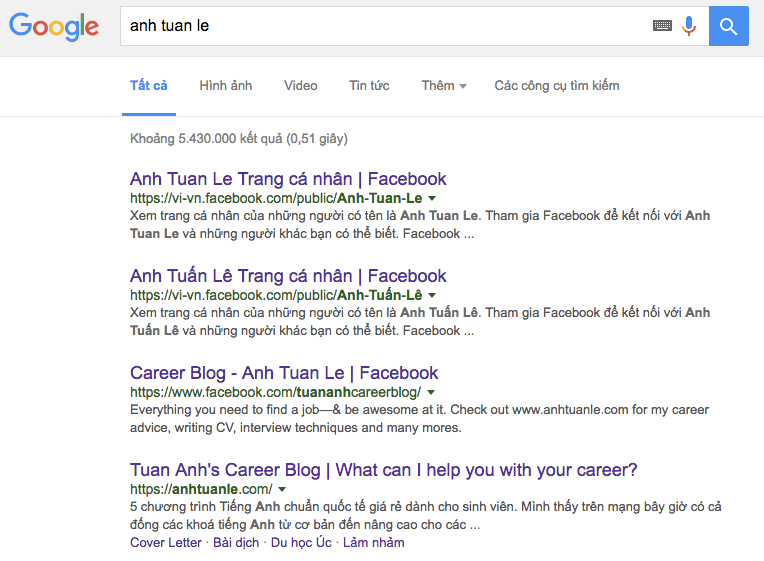
Task: Click the URL text 'https://vi-vn.facebook.com/public/Anh-Tuấn-Lê'
Action: (x=276, y=295)
